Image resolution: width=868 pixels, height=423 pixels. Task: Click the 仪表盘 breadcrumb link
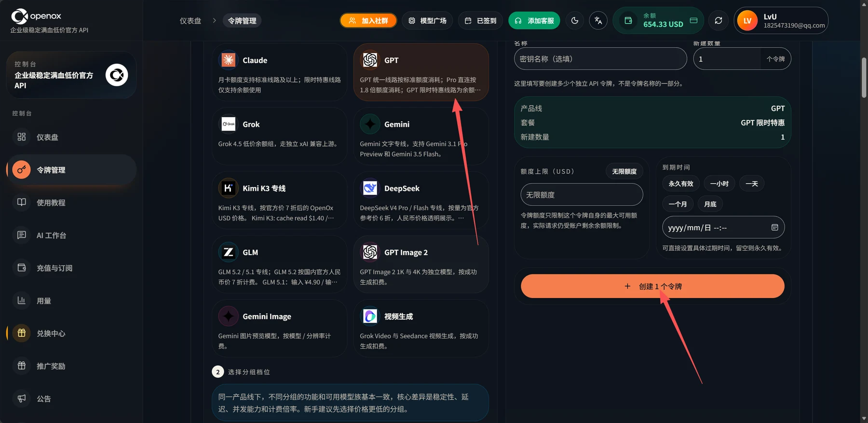coord(190,21)
